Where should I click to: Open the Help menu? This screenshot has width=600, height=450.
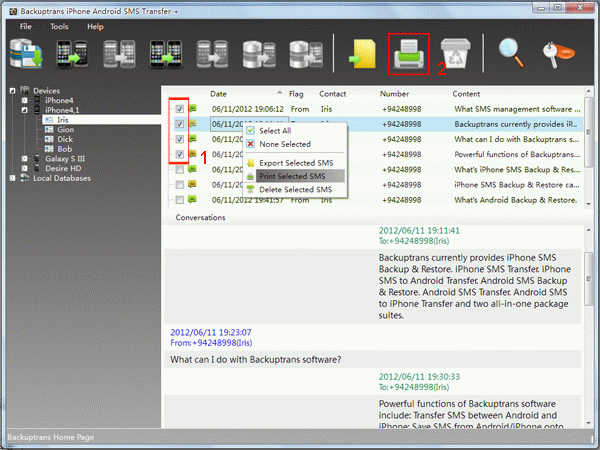(95, 26)
